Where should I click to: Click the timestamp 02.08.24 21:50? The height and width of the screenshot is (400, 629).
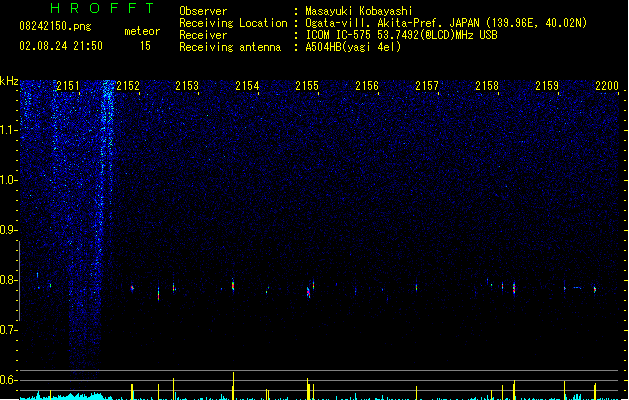(x=61, y=46)
